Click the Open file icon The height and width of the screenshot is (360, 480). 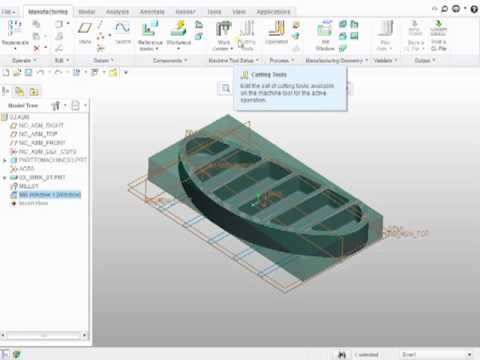pos(17,72)
